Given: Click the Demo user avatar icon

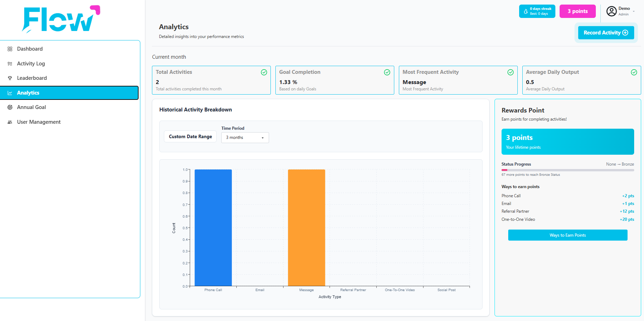Looking at the screenshot, I should (612, 11).
